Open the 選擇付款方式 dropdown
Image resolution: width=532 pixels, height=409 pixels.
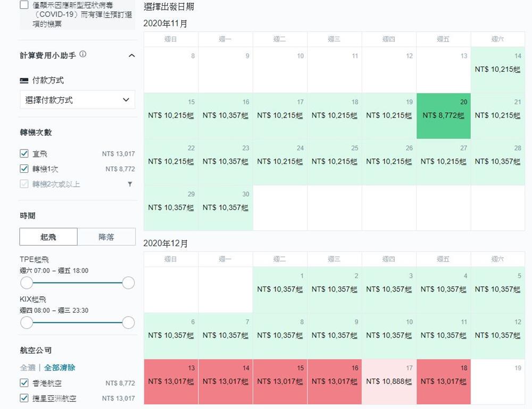(77, 99)
